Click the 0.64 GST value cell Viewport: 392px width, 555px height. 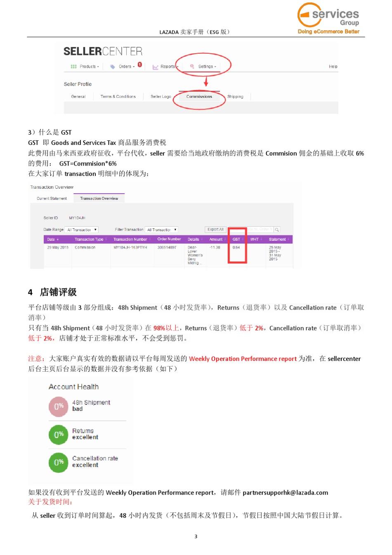tap(236, 248)
